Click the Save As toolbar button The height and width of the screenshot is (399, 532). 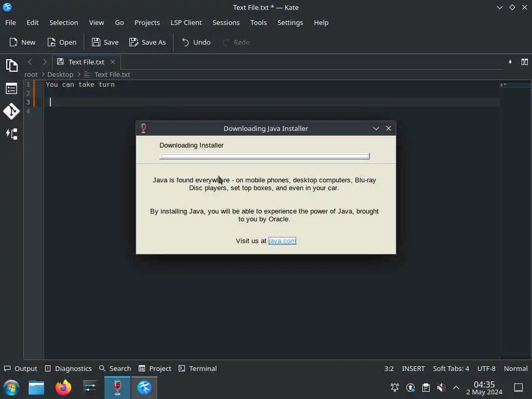(x=148, y=42)
